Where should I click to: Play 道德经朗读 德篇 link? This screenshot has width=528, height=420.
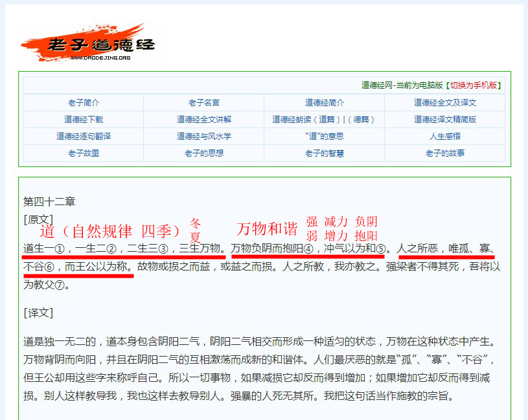[361, 119]
